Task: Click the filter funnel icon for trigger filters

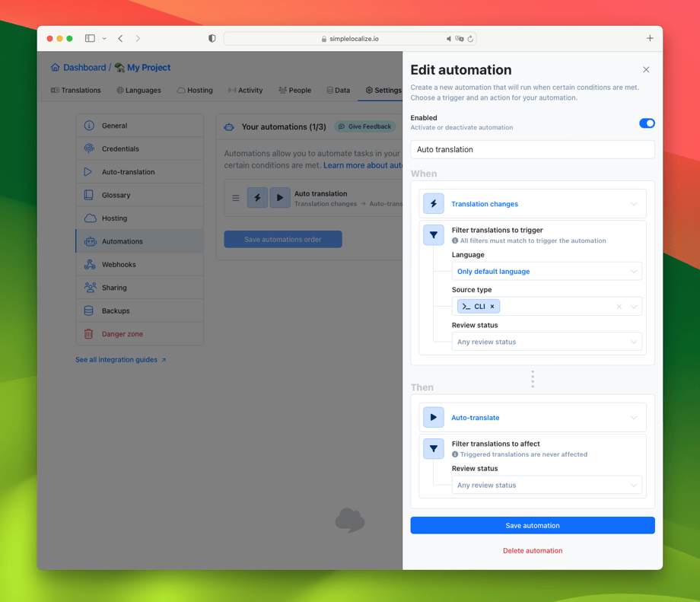Action: pyautogui.click(x=433, y=235)
